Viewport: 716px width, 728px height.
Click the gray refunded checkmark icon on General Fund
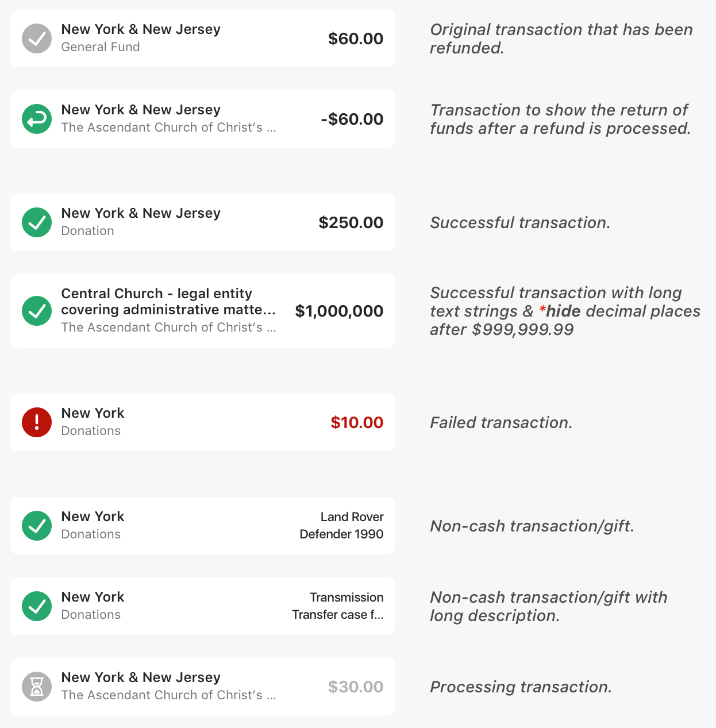click(36, 38)
